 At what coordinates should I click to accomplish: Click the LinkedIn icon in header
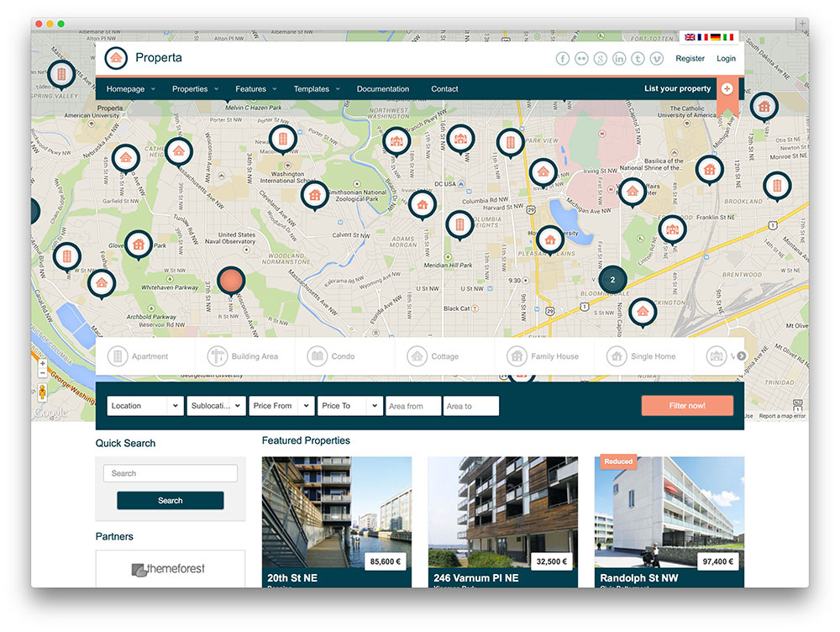[619, 58]
